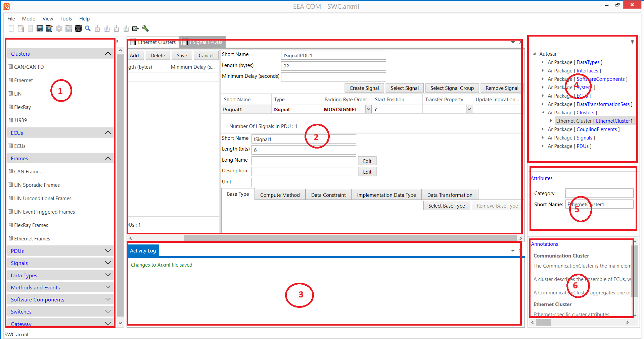Viewport: 644px width, 339px height.
Task: Click the import icon with letter L
Action: (x=117, y=29)
